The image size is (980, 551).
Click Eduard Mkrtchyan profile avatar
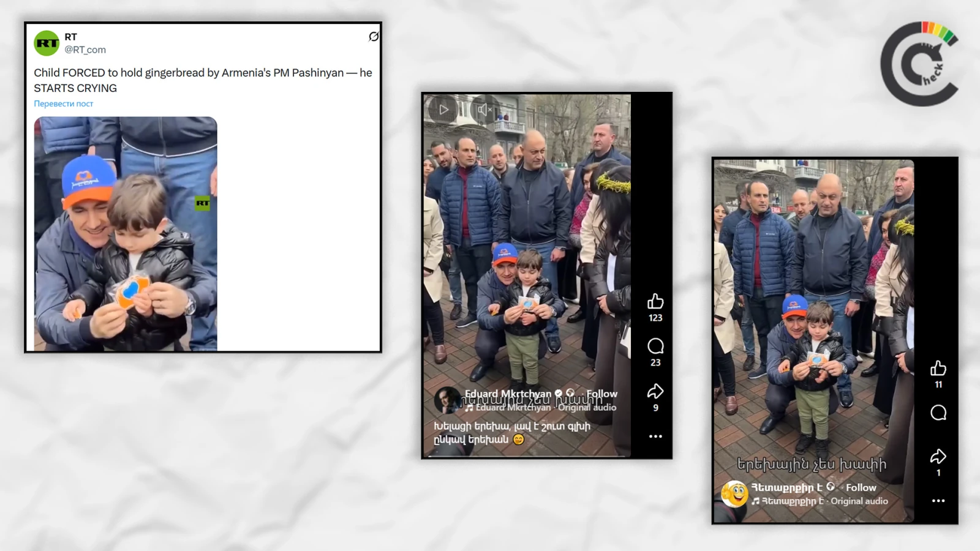[x=447, y=400]
